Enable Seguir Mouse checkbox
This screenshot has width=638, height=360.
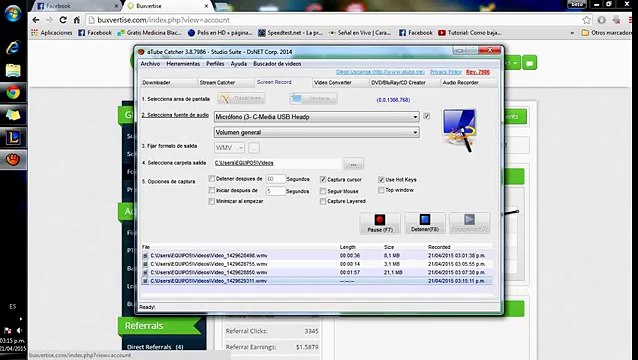(x=323, y=191)
